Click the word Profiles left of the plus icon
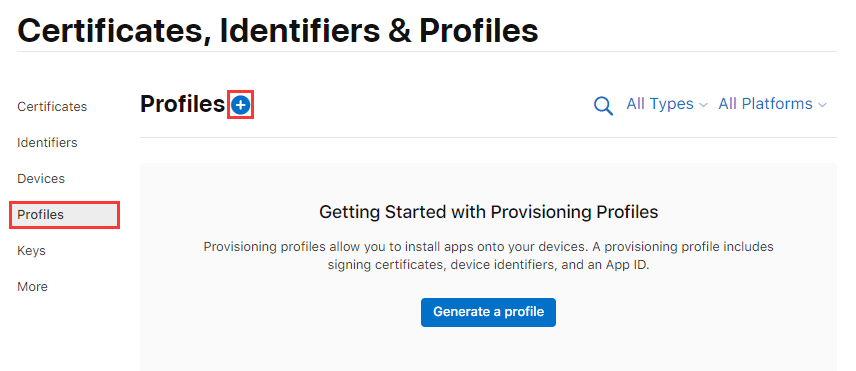This screenshot has height=371, width=856. tap(182, 104)
